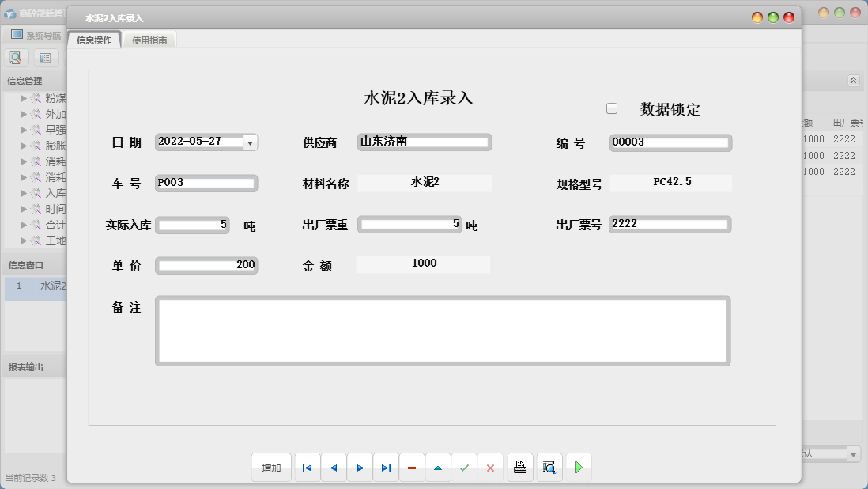Click the edit record up-triangle icon
Screen dimensions: 868x489
point(438,468)
